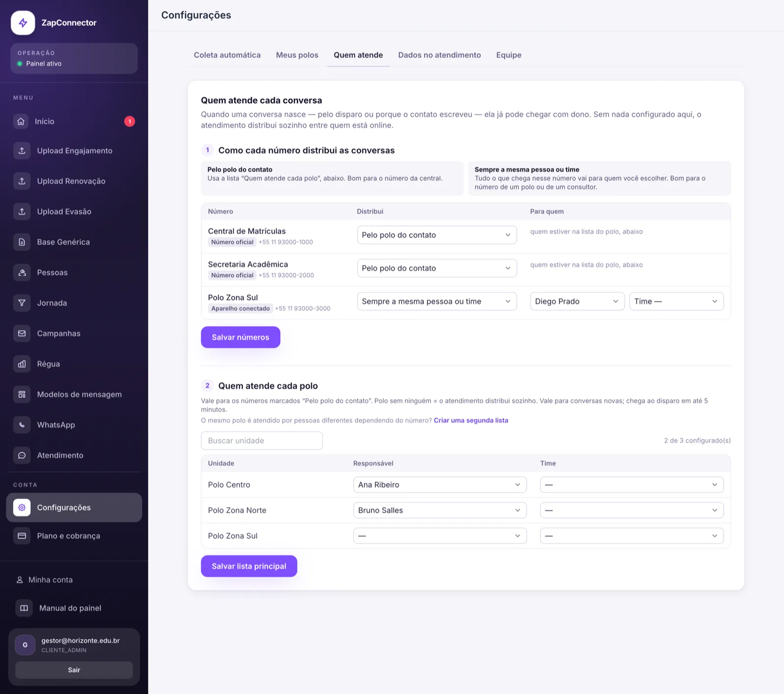Focus the Buscar unidade search field
The image size is (784, 694).
262,441
